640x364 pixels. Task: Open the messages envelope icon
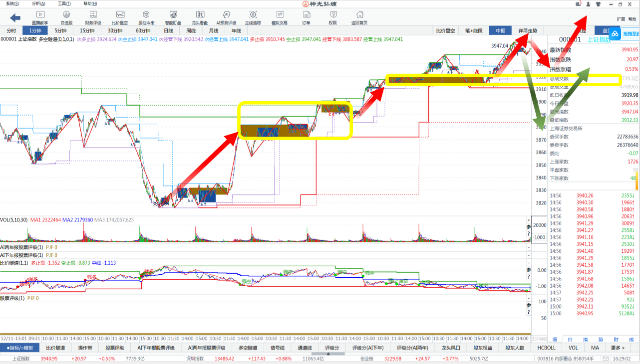click(x=579, y=4)
